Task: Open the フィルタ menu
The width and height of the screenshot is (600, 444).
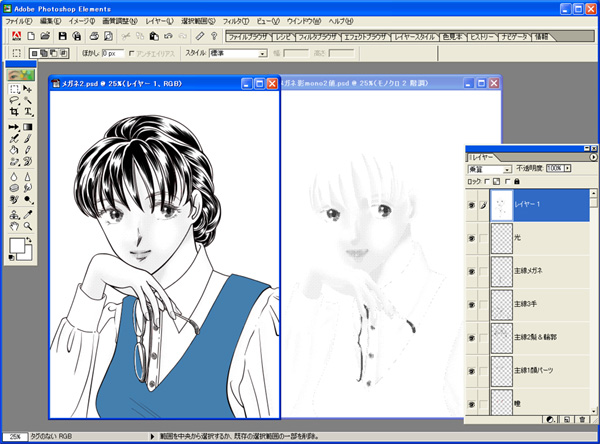Action: pos(236,21)
